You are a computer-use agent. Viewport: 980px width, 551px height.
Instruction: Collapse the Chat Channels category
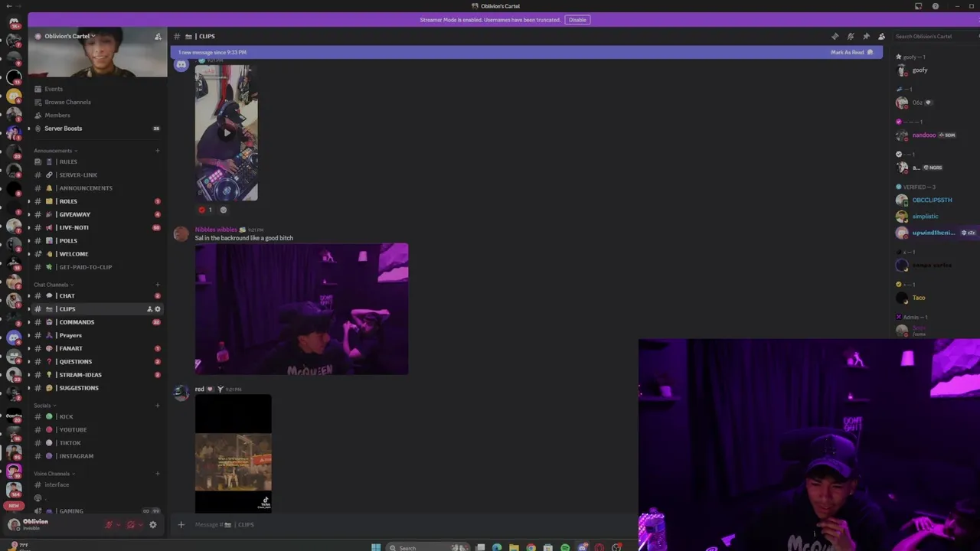point(54,285)
